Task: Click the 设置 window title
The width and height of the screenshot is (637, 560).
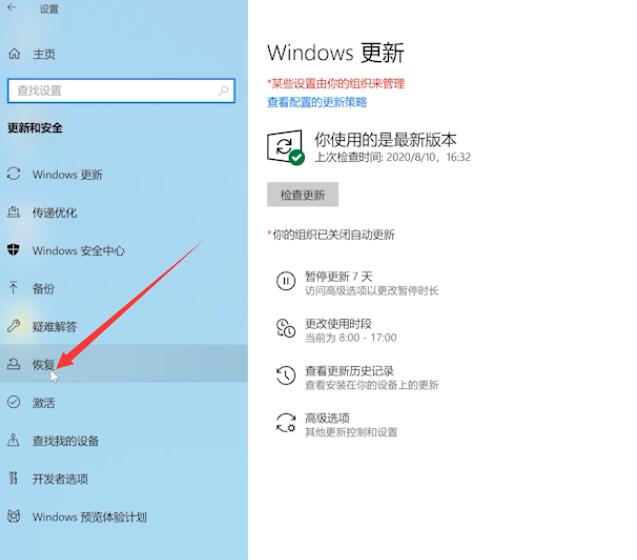Action: point(49,9)
